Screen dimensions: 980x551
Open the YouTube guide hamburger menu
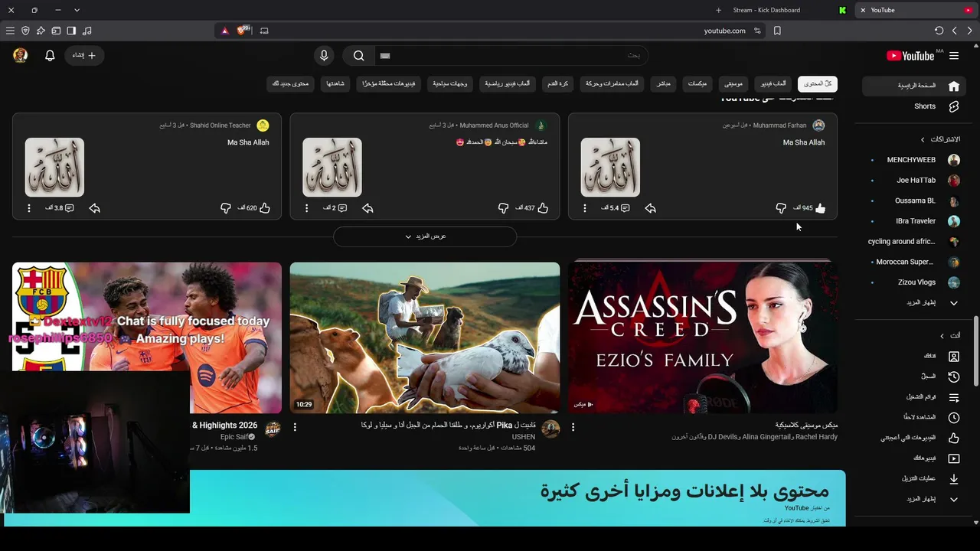coord(954,56)
